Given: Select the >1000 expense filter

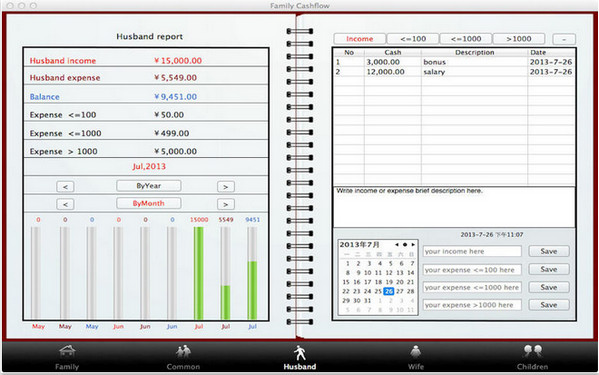Looking at the screenshot, I should click(x=519, y=39).
